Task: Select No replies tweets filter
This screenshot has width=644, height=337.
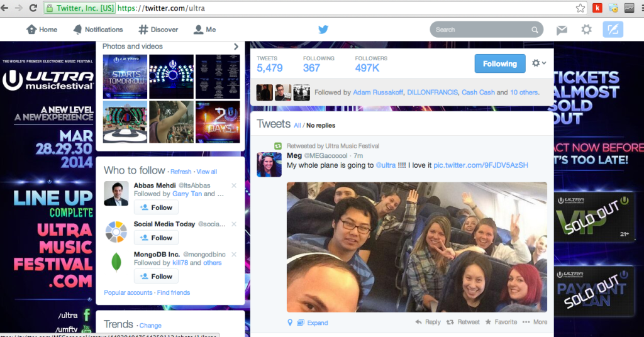Action: point(321,126)
